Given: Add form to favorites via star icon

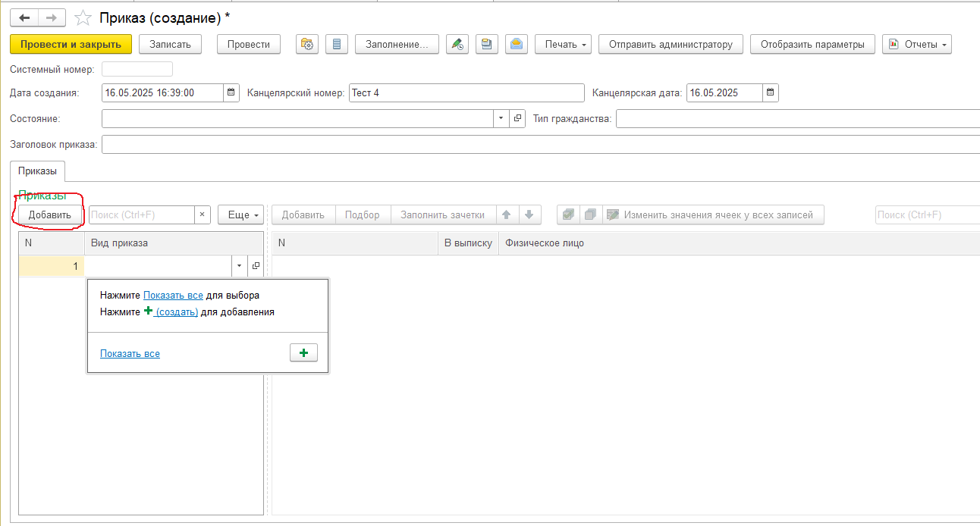Looking at the screenshot, I should (x=84, y=17).
